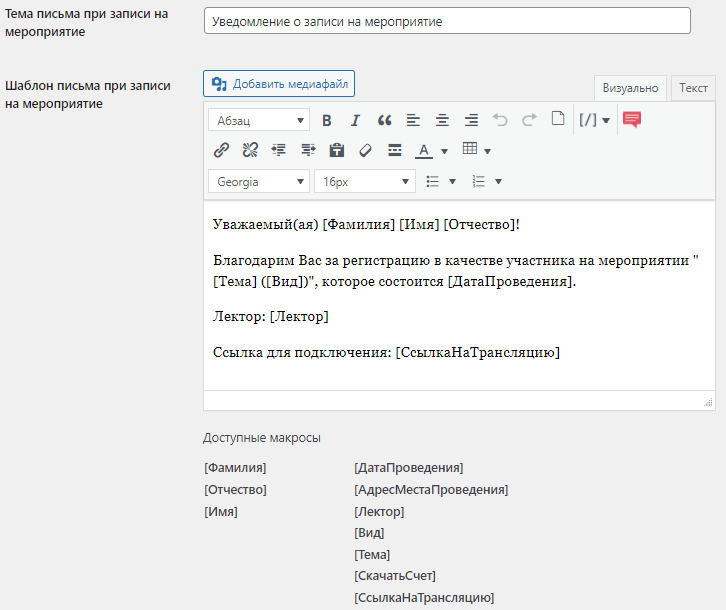This screenshot has width=726, height=610.
Task: Align text to the left
Action: (x=413, y=120)
